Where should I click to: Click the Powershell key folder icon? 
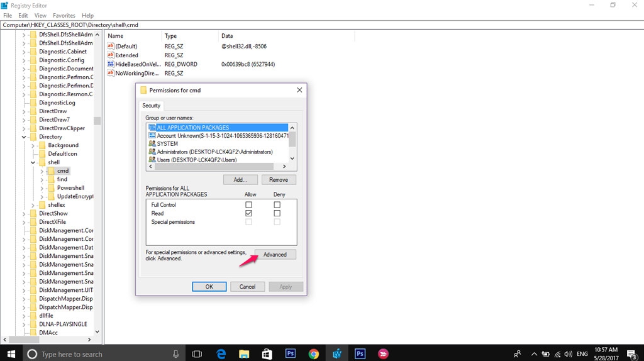tap(51, 188)
